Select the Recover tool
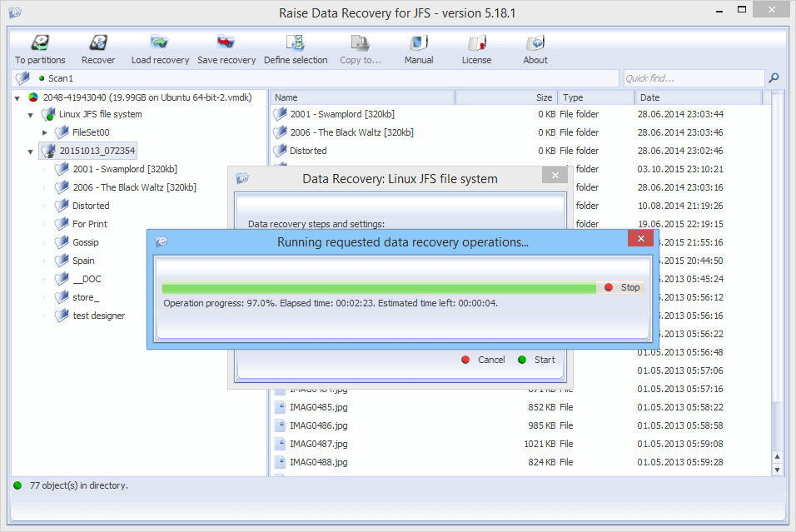The image size is (796, 532). (x=98, y=48)
